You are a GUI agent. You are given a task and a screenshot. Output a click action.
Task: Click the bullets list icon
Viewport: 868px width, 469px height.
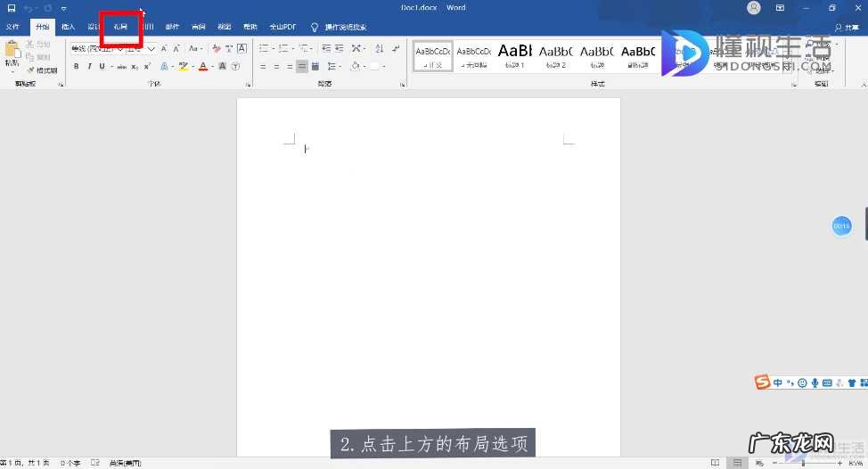click(264, 49)
